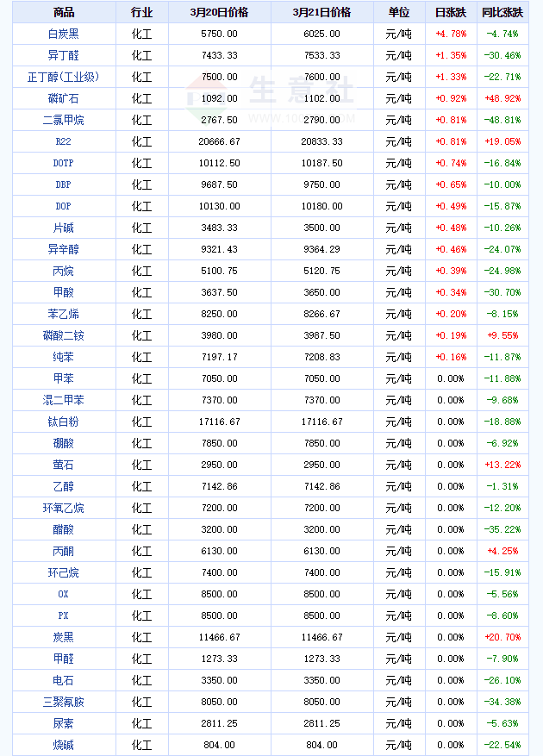Click the DOTP product link
This screenshot has width=543, height=756.
tap(63, 163)
